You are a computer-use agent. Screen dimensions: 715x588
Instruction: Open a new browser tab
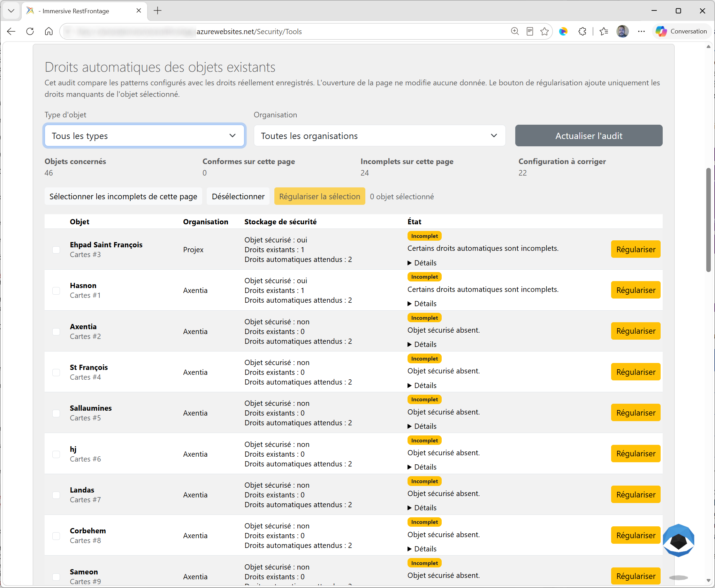coord(158,11)
